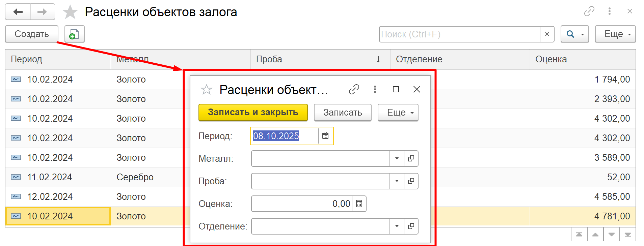Screen dimensions: 644x246
Task: Star the dialog form as favorite
Action: coord(206,90)
